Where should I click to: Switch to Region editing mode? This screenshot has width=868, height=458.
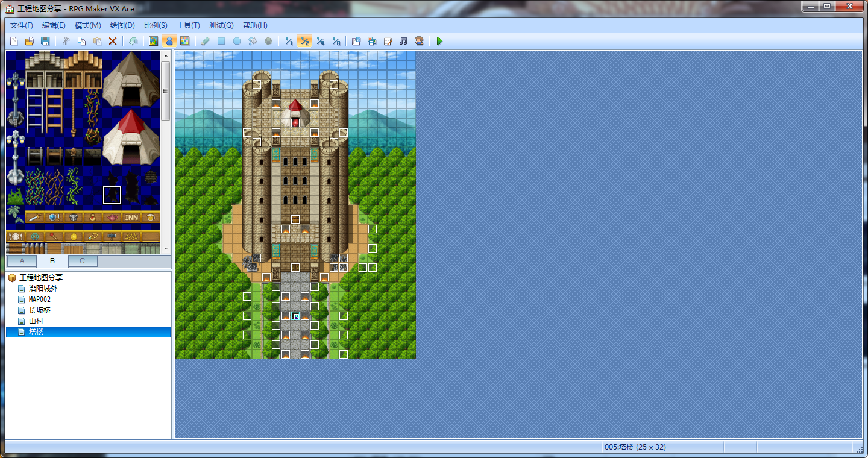click(185, 41)
